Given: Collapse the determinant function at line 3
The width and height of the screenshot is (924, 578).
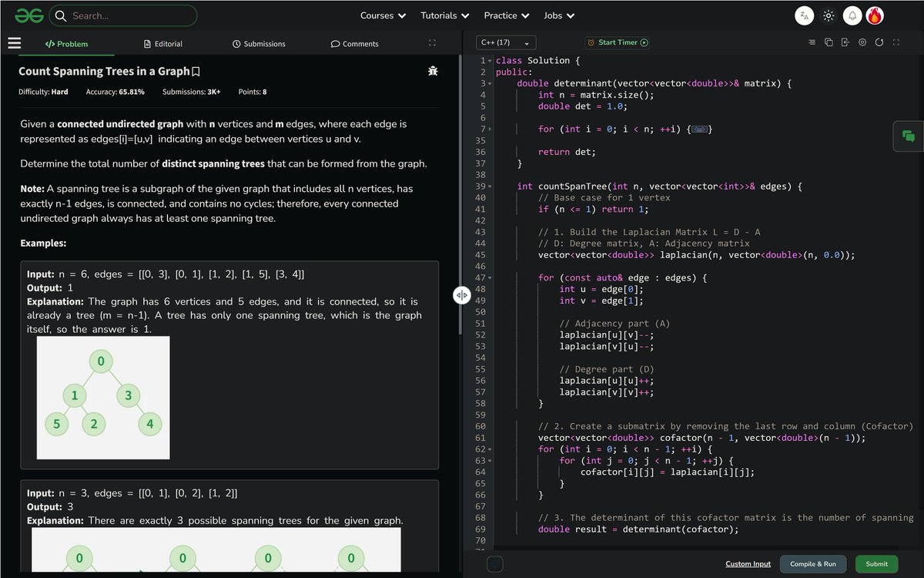Looking at the screenshot, I should [x=490, y=83].
